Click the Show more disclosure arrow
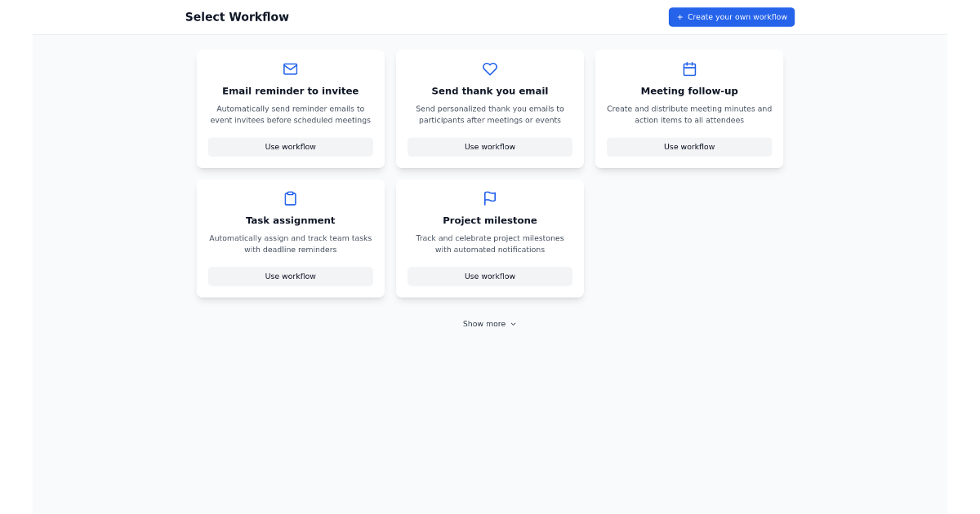The image size is (980, 514). tap(514, 324)
